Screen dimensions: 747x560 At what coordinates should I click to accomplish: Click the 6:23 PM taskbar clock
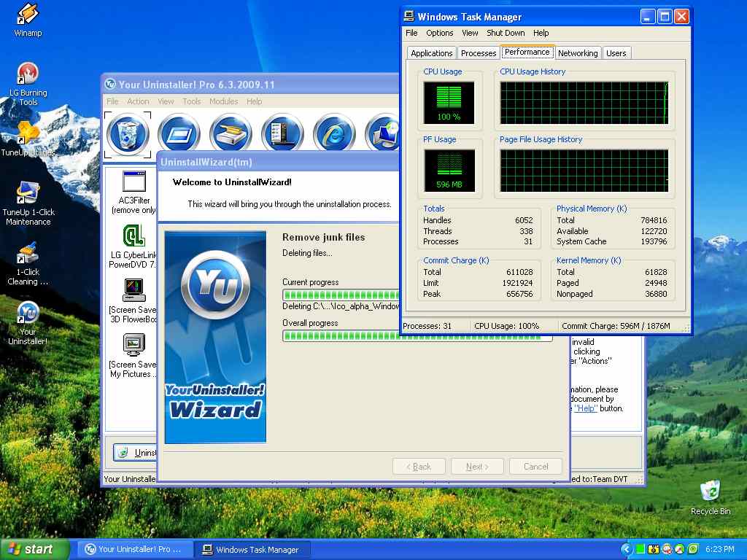coord(719,549)
